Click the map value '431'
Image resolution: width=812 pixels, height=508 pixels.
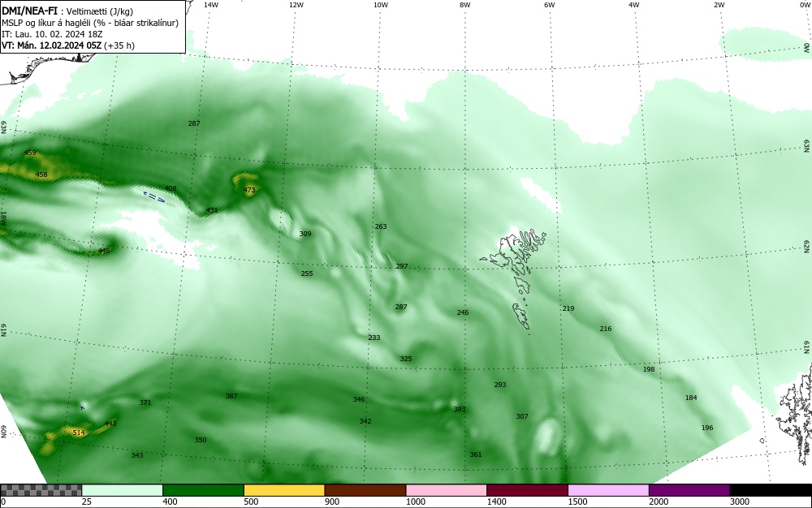pyautogui.click(x=212, y=210)
